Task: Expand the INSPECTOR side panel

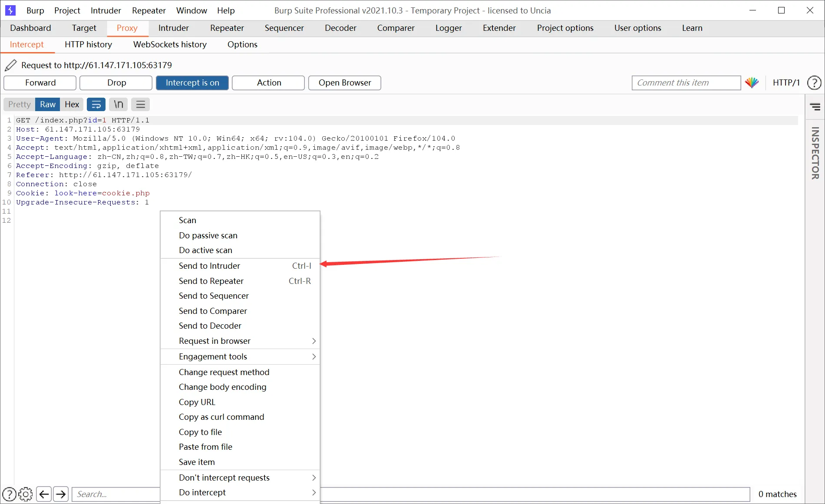Action: 815,153
